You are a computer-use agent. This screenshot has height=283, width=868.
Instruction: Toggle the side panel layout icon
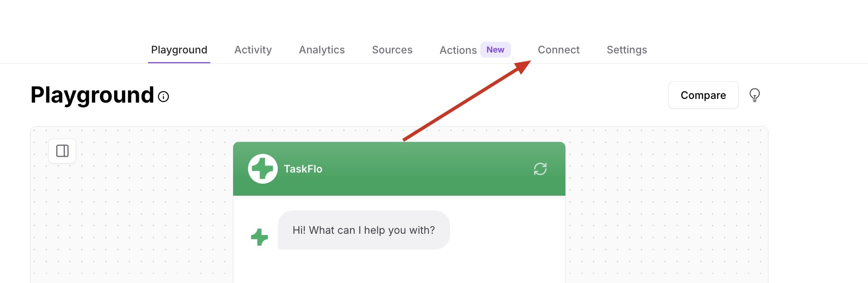pyautogui.click(x=62, y=151)
